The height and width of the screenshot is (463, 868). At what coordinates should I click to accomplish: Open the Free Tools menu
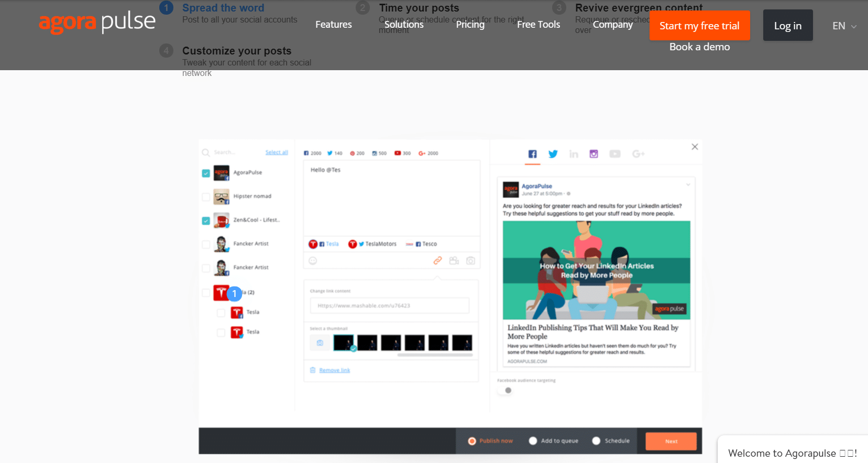coord(539,25)
